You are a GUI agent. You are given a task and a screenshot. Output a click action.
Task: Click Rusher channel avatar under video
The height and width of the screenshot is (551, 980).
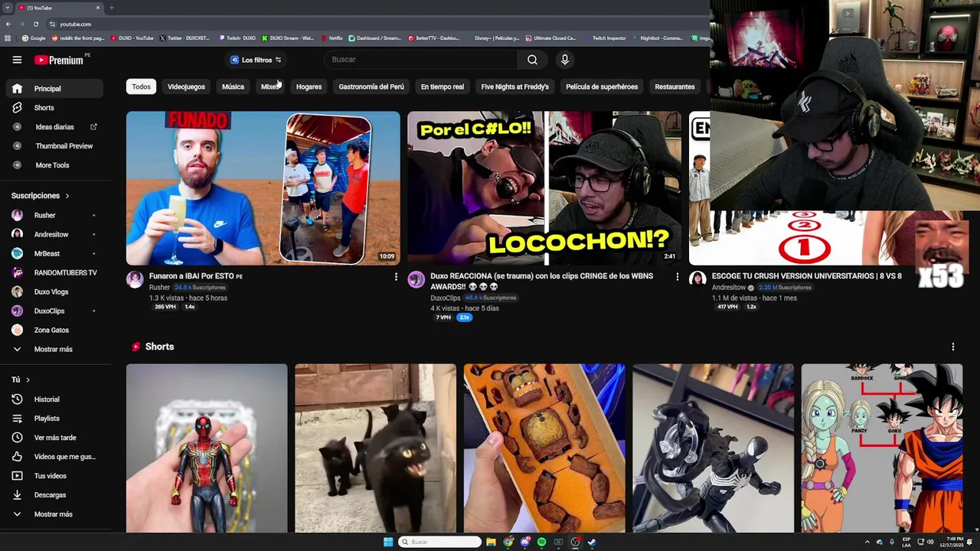135,279
